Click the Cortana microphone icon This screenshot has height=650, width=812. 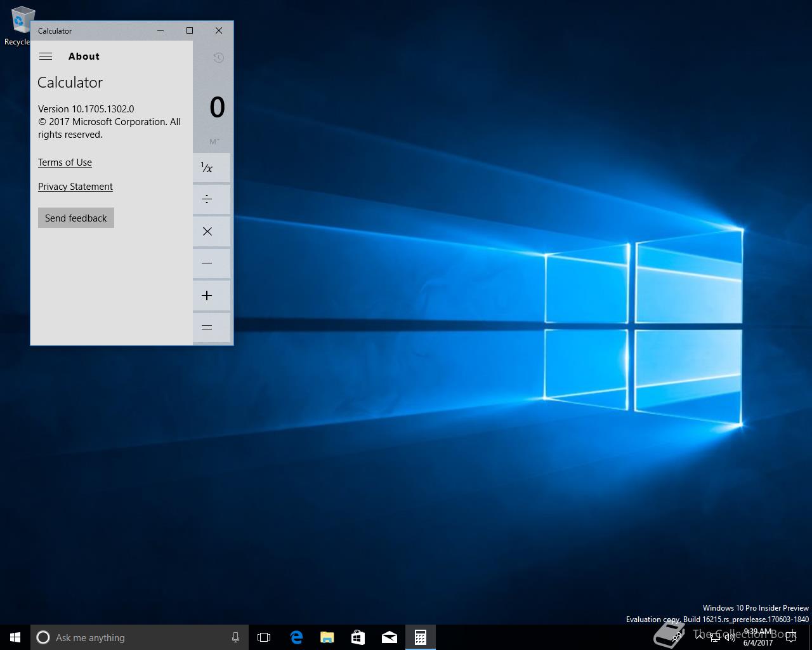[235, 637]
